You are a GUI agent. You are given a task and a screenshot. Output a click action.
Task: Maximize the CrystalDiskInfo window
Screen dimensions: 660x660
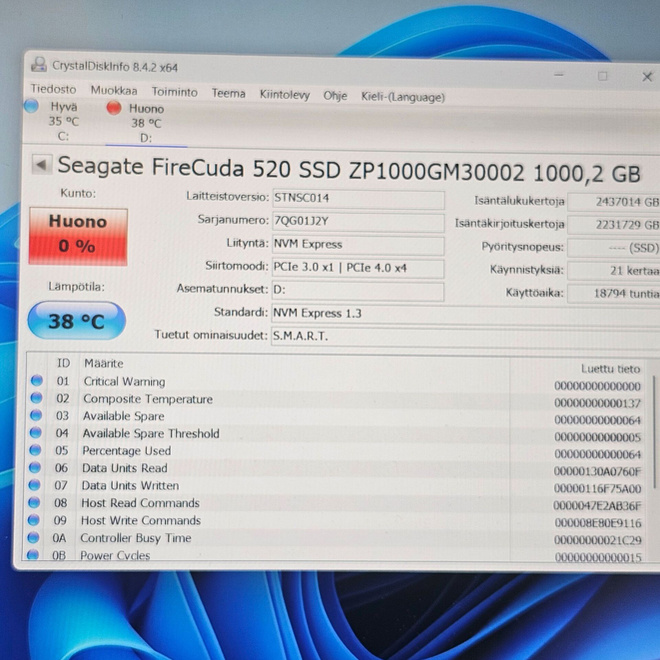603,76
